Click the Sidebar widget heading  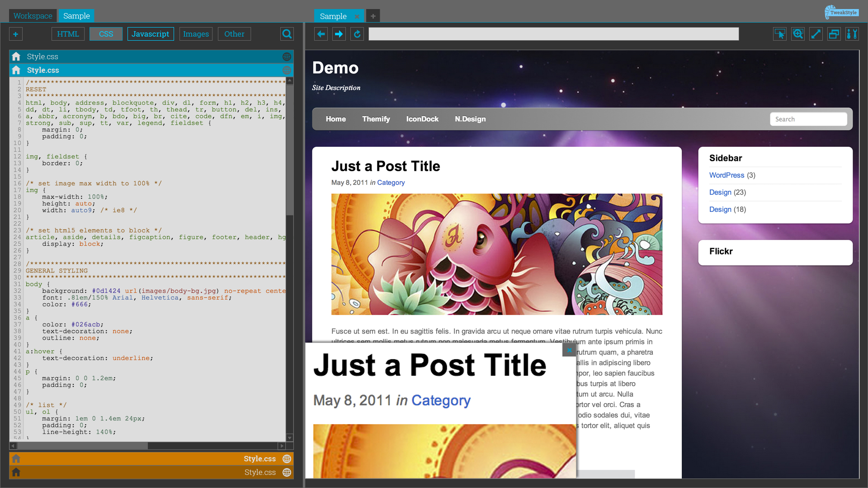click(726, 158)
